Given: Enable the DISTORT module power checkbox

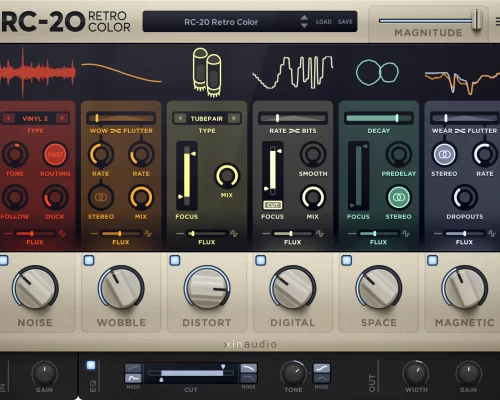Looking at the screenshot, I should [x=175, y=260].
